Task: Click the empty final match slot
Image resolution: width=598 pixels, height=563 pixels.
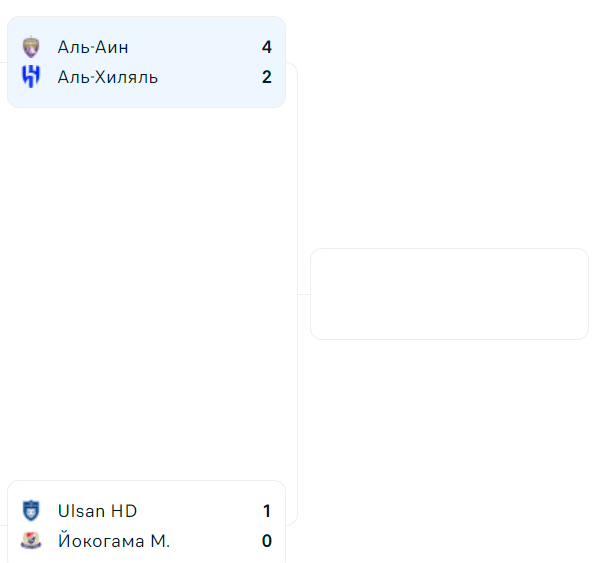Action: tap(449, 294)
